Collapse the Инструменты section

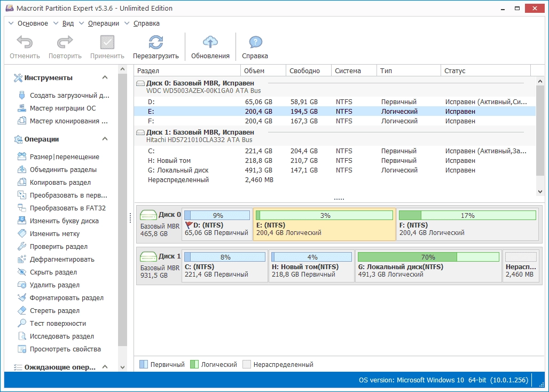click(x=105, y=77)
